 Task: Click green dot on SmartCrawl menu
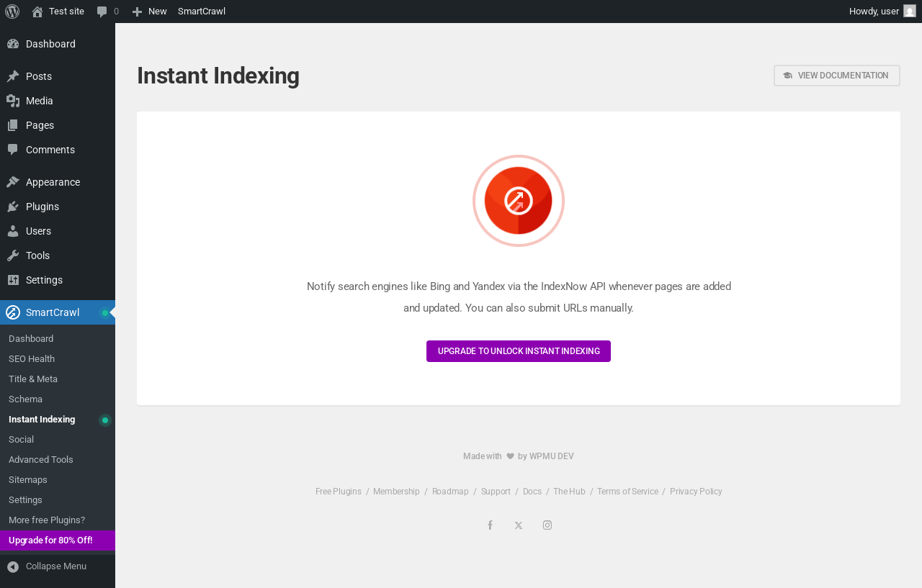pos(105,313)
